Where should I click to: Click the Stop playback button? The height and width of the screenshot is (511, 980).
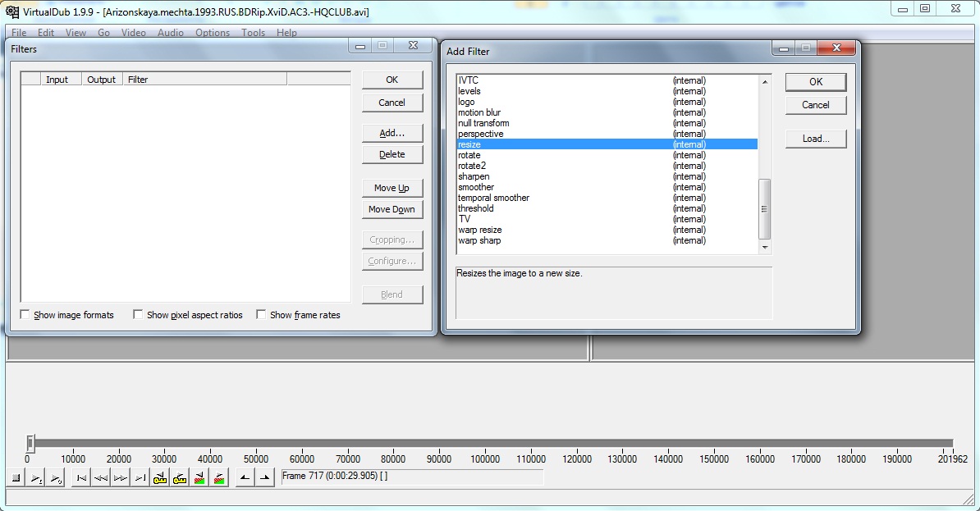pyautogui.click(x=16, y=478)
